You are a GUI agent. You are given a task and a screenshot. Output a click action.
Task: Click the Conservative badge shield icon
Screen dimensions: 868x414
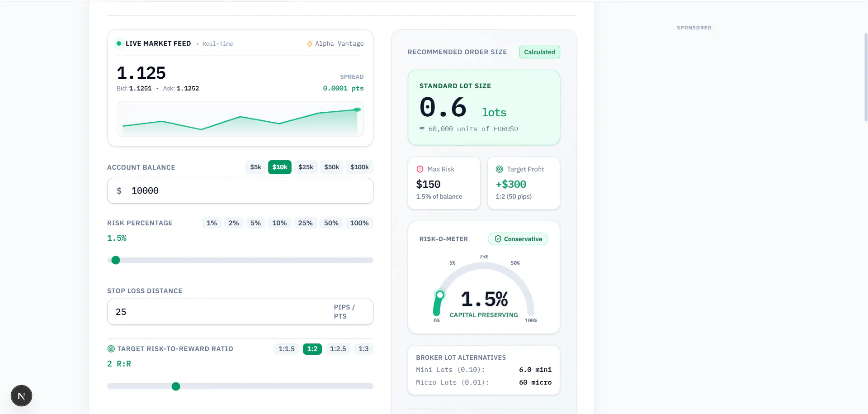tap(498, 239)
